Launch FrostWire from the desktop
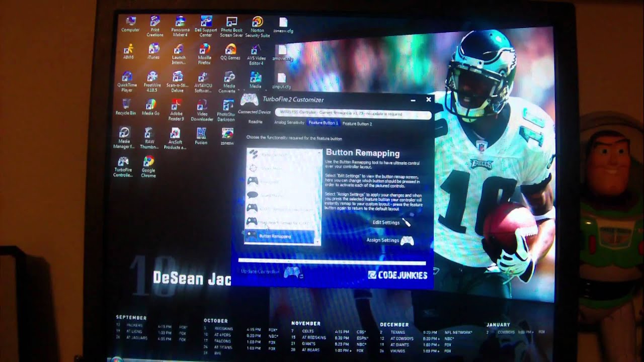The width and height of the screenshot is (644, 362). [152, 82]
